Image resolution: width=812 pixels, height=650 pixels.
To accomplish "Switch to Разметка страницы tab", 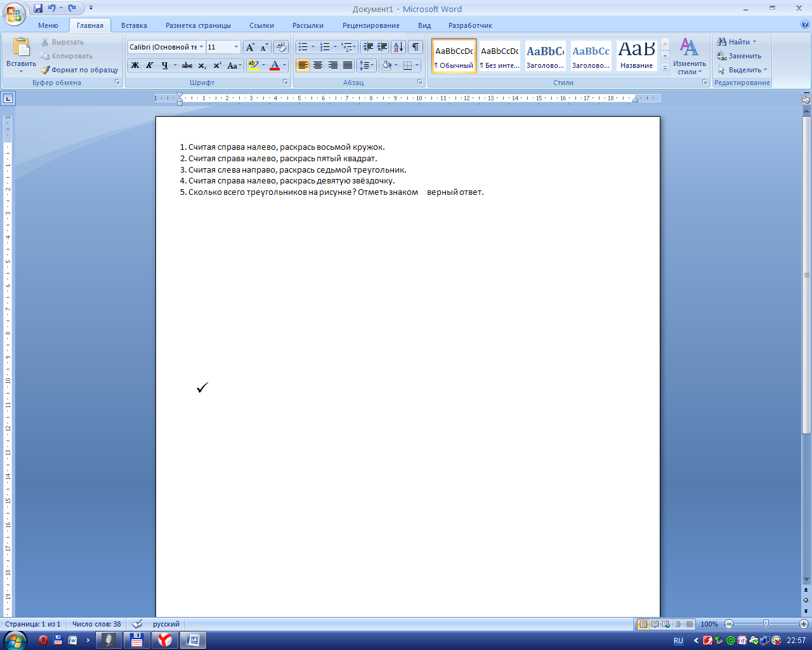I will pos(198,25).
